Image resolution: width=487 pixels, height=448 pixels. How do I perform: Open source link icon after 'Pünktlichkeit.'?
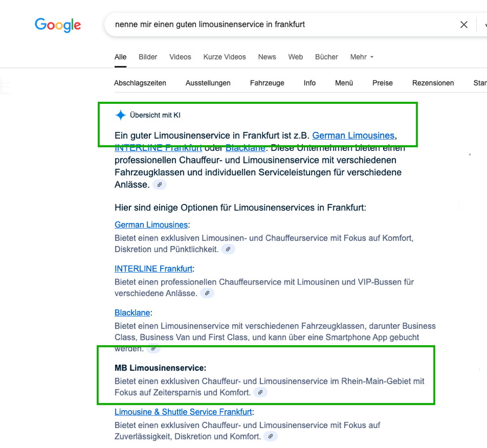(228, 249)
